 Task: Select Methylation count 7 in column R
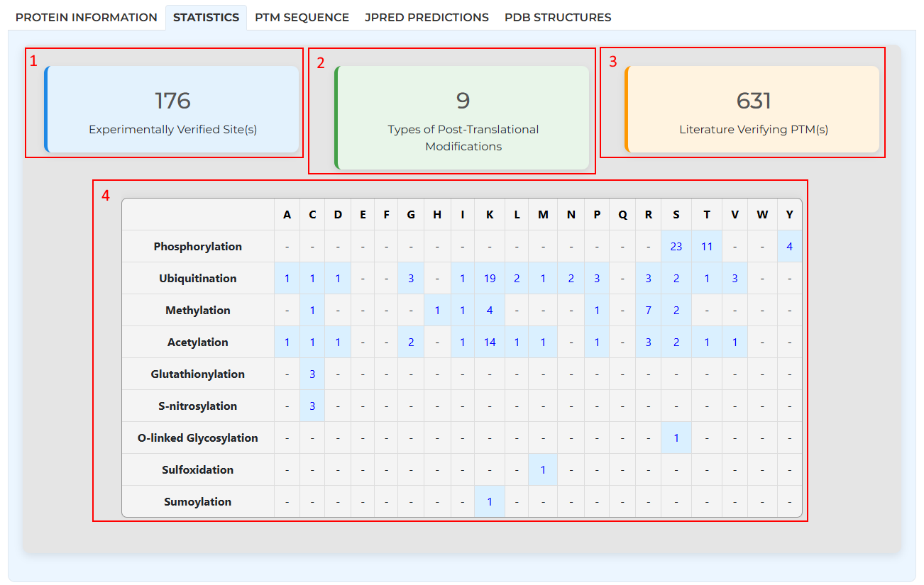tap(648, 311)
